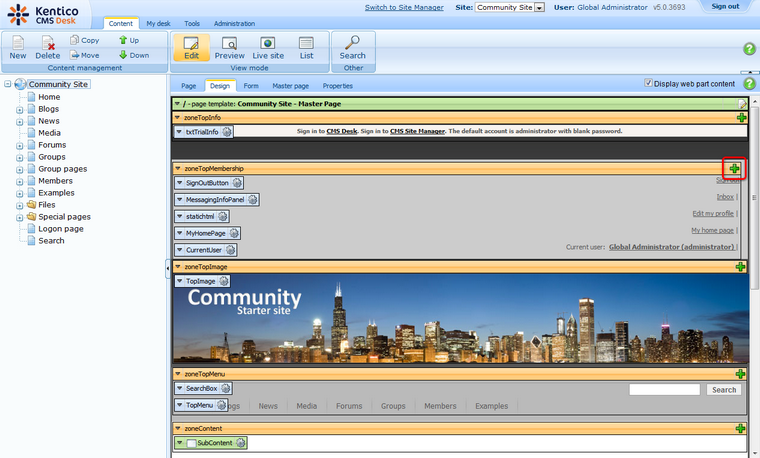760x458 pixels.
Task: Click the Global Administrator user link
Action: click(x=672, y=247)
